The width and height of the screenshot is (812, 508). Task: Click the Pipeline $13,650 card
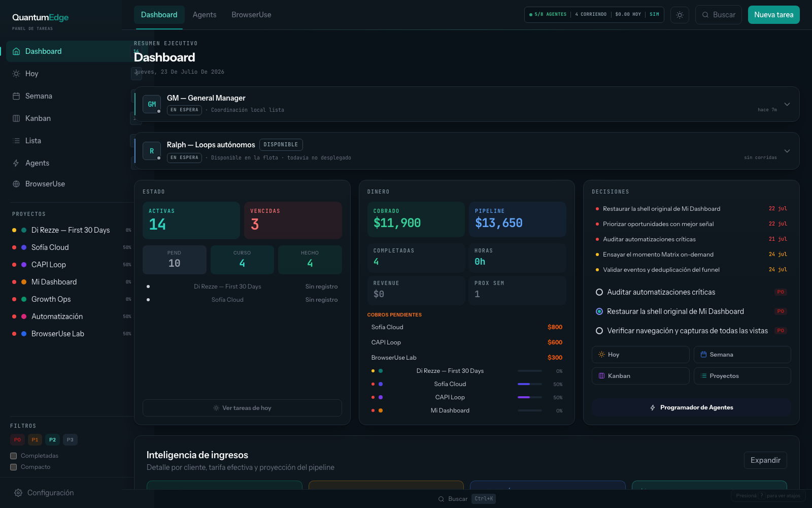(x=518, y=219)
